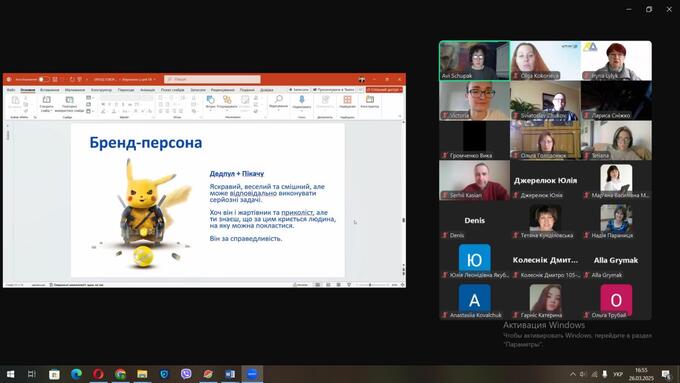The width and height of the screenshot is (680, 383).
Task: Open the Файл tab in PowerPoint
Action: (11, 90)
